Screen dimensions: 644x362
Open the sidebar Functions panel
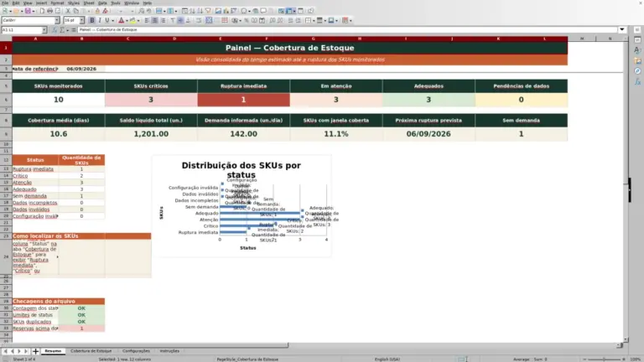tap(637, 81)
